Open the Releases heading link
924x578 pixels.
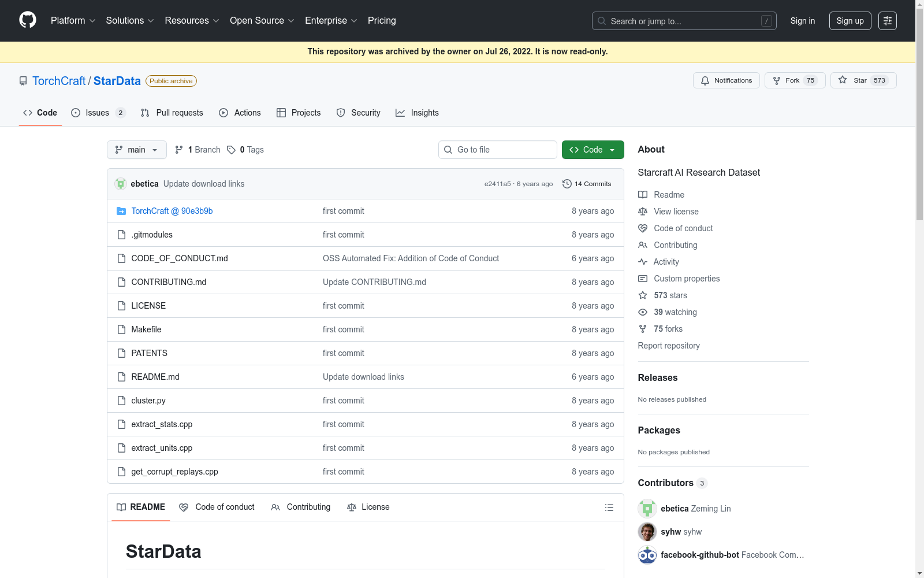(658, 377)
